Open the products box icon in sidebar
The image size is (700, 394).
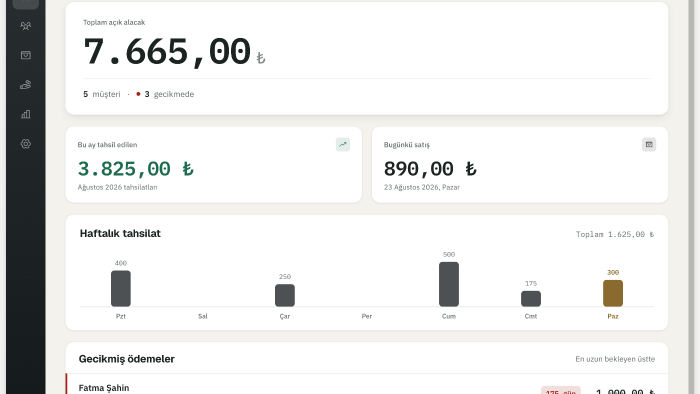click(25, 55)
